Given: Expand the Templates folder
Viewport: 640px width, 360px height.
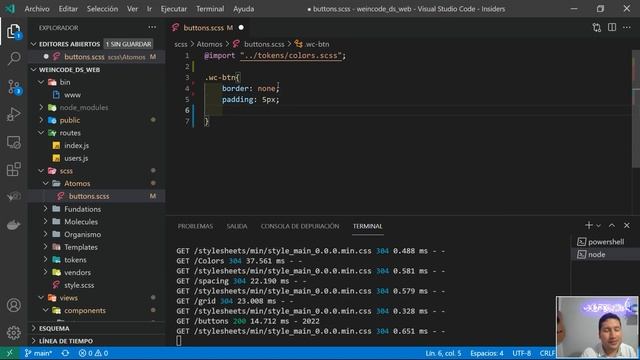Looking at the screenshot, I should tap(45, 247).
